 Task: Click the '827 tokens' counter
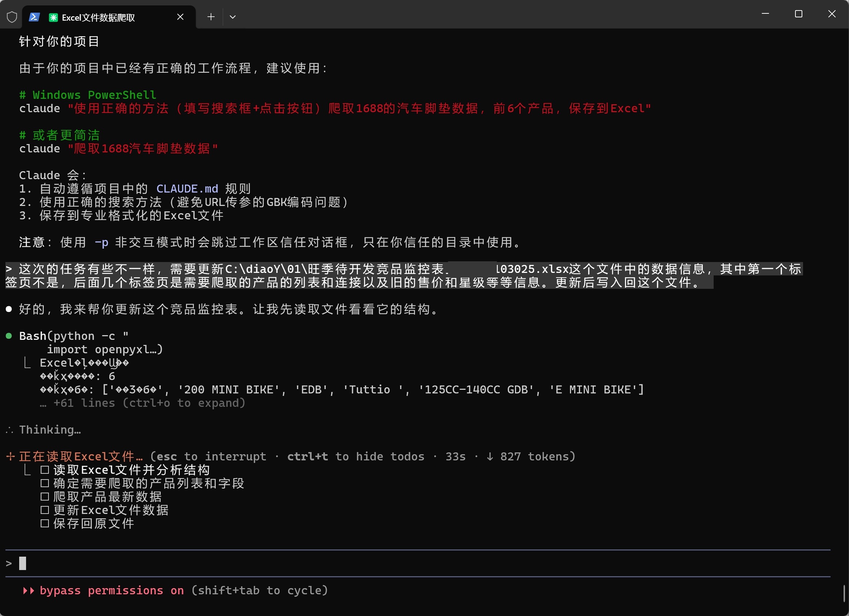(534, 456)
